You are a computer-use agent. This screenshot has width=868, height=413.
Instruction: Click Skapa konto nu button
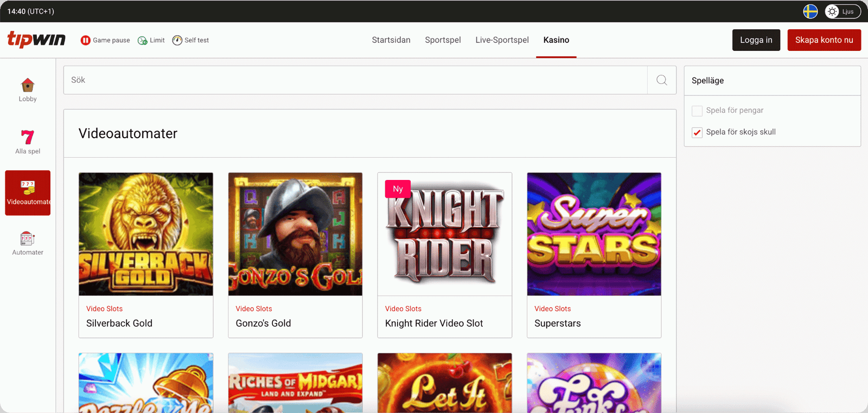824,40
